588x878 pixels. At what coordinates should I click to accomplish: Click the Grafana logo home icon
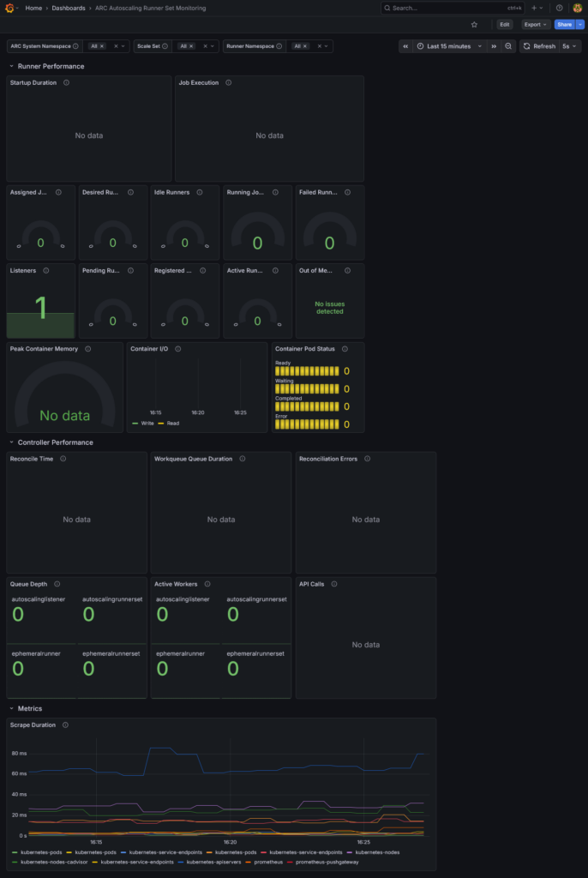click(10, 8)
